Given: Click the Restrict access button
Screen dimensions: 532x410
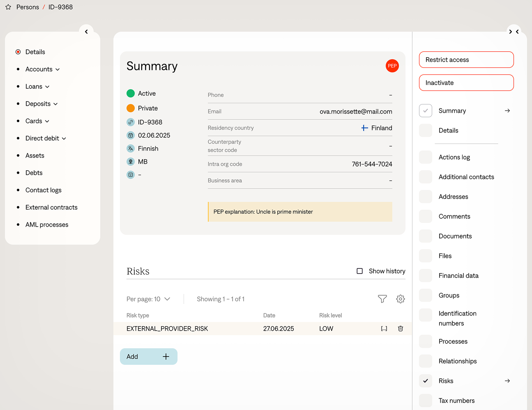Looking at the screenshot, I should [466, 60].
